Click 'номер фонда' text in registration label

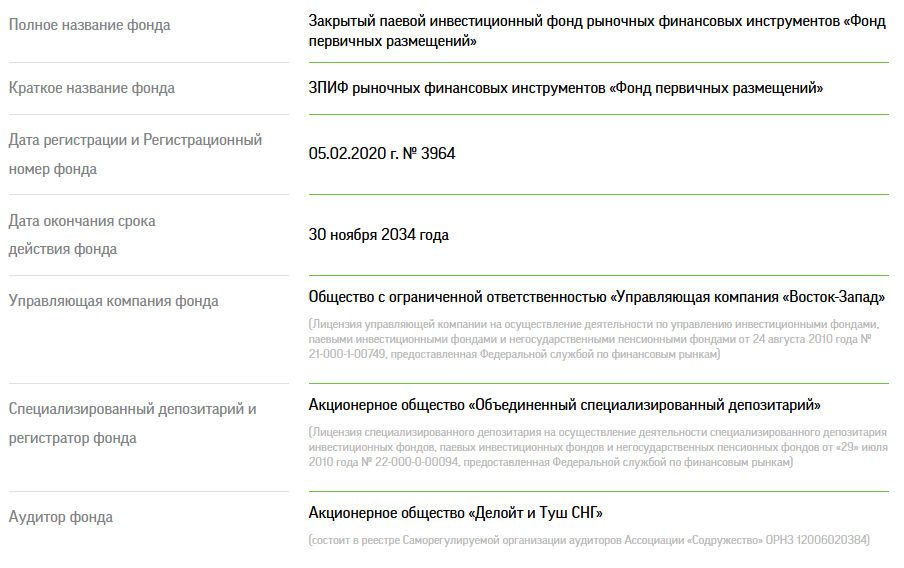pos(52,170)
